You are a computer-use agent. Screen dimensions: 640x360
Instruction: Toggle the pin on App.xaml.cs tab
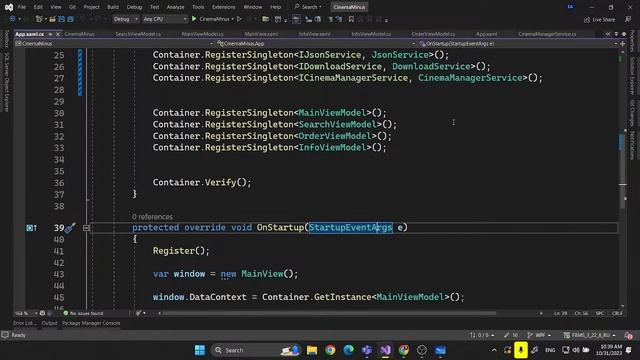click(50, 34)
